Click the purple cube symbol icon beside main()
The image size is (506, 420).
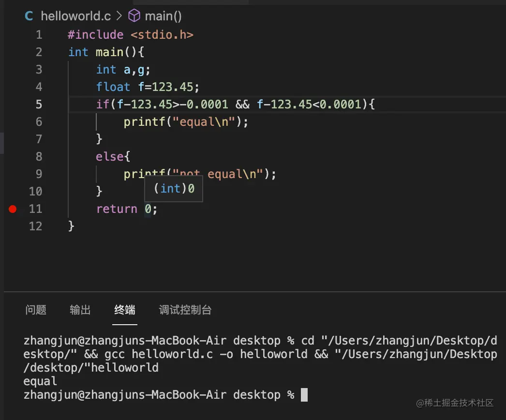point(134,15)
